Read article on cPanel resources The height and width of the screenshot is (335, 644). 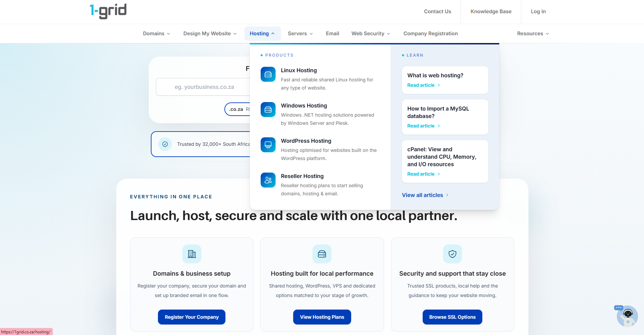tap(424, 174)
